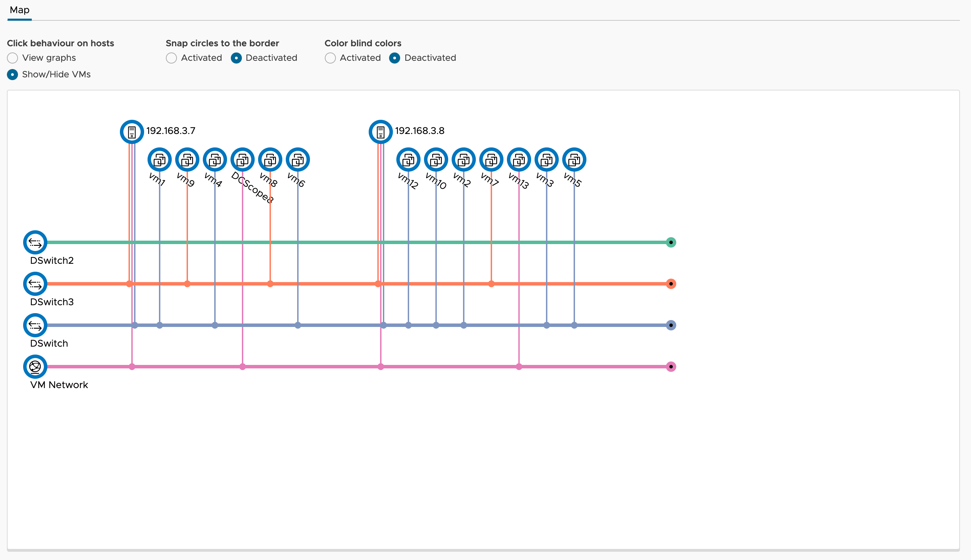Click the DSwitch2 label
Image resolution: width=971 pixels, height=560 pixels.
pyautogui.click(x=52, y=261)
